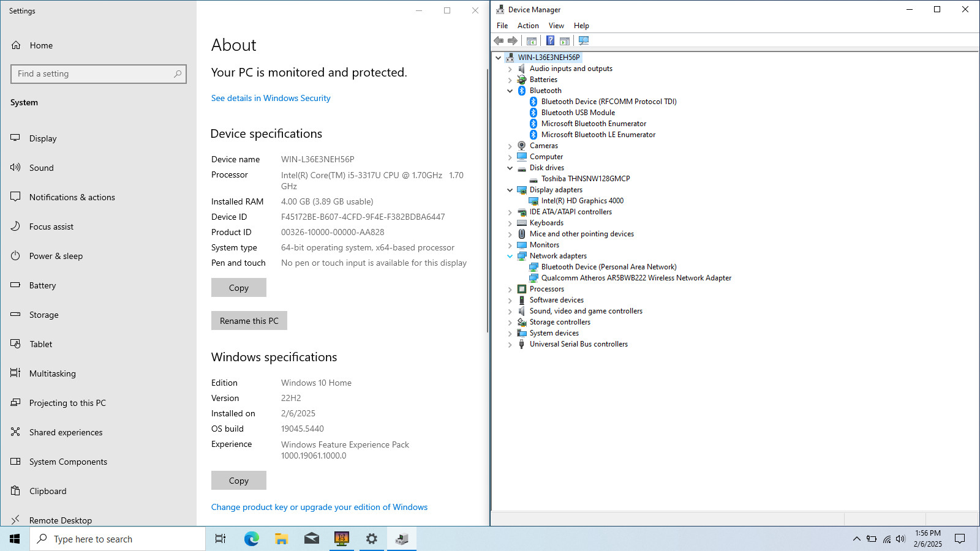Expand the Audio inputs and outputs category

point(510,69)
